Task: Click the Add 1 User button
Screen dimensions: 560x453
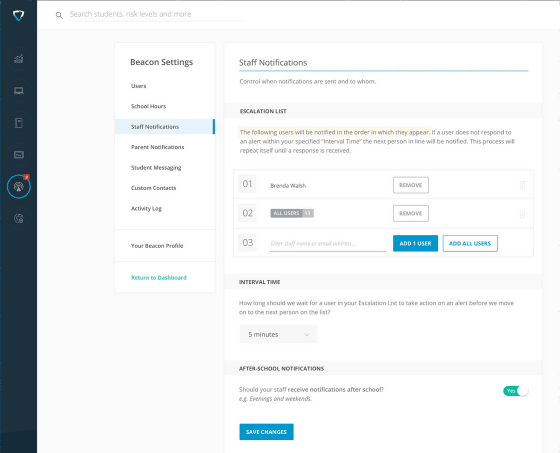Action: [x=415, y=243]
